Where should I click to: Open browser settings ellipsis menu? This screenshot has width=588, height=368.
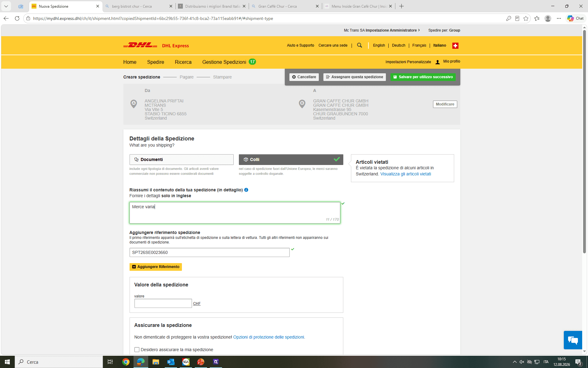pyautogui.click(x=559, y=18)
